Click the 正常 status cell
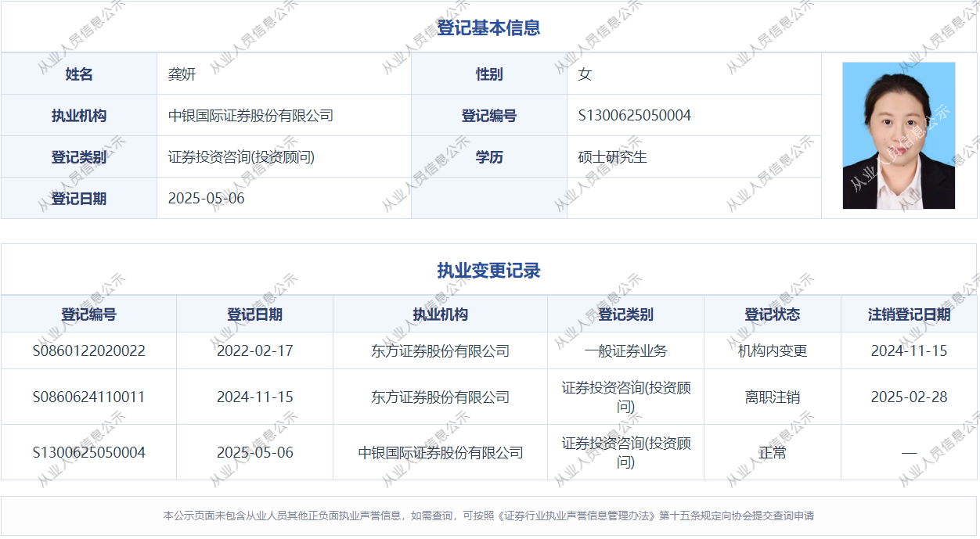Image resolution: width=980 pixels, height=539 pixels. (x=772, y=453)
